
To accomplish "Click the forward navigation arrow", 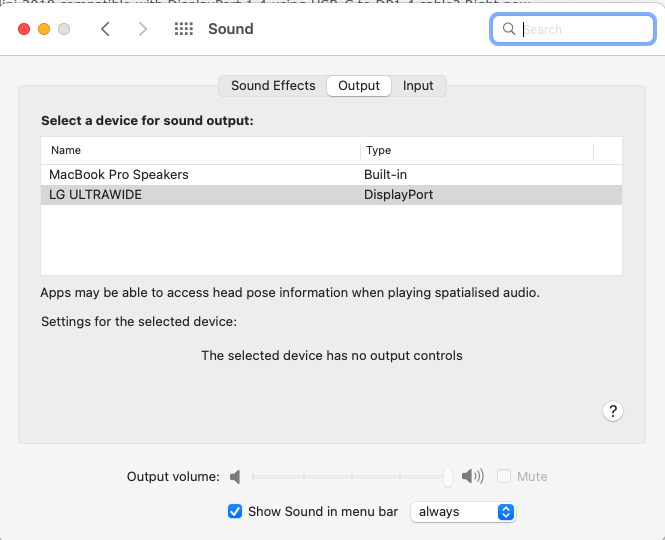I will (x=142, y=29).
